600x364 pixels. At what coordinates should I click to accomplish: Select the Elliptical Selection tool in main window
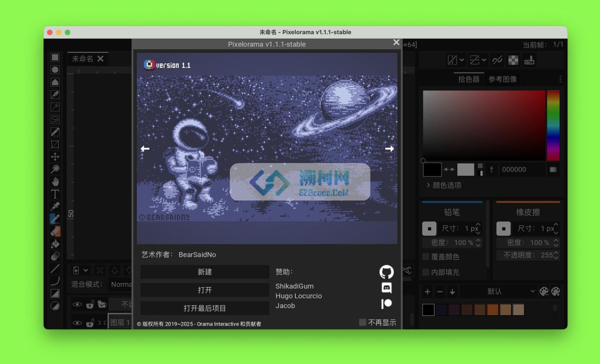tap(55, 70)
